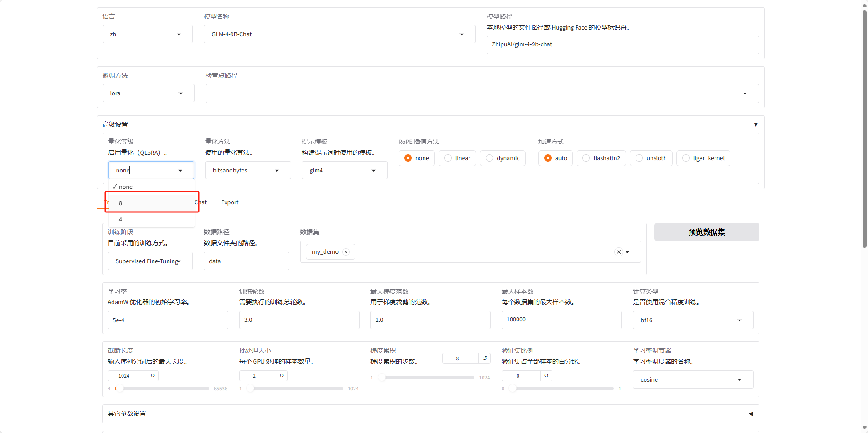The width and height of the screenshot is (868, 433).
Task: Reset the 验证集比例 value to default
Action: [x=547, y=376]
